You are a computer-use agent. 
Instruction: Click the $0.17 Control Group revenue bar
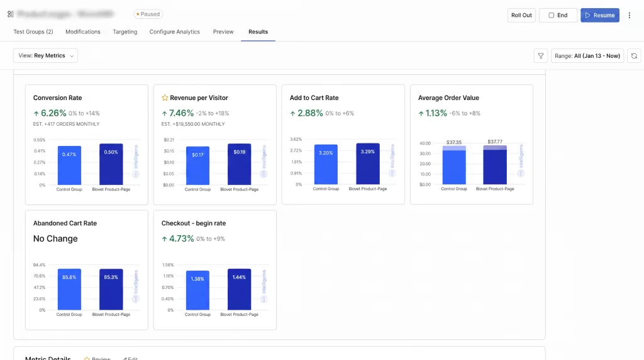pyautogui.click(x=197, y=166)
